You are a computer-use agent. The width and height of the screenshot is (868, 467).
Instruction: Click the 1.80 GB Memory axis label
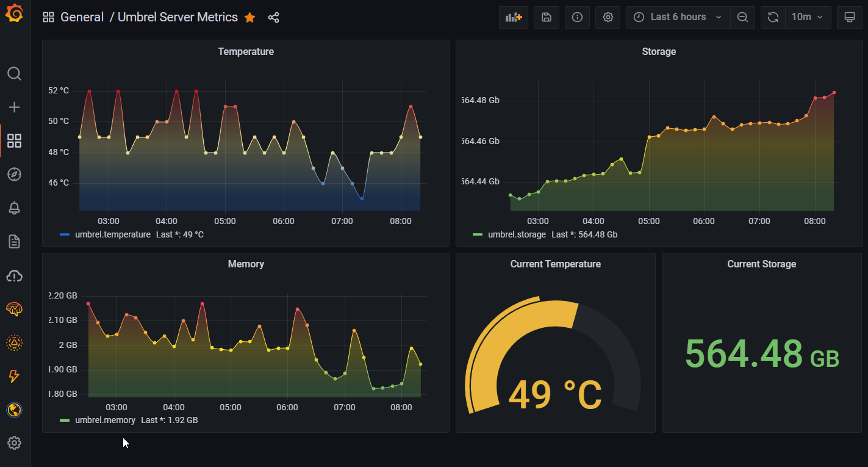coord(63,394)
